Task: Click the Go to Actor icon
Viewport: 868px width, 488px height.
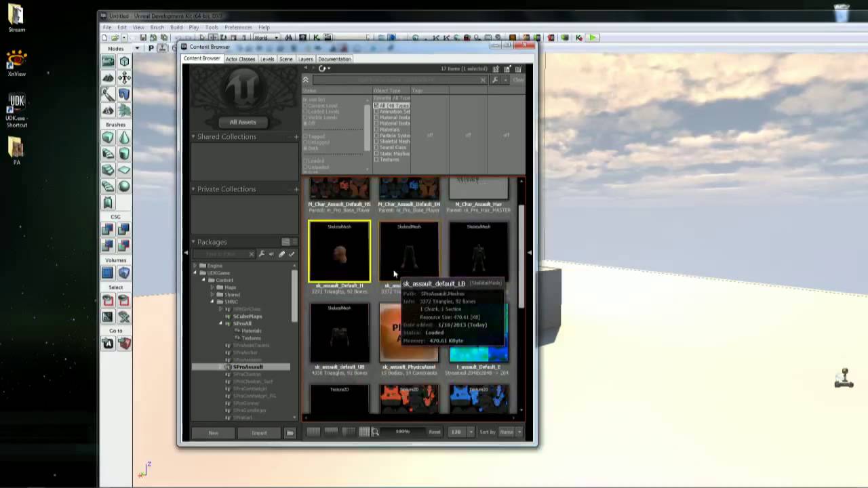Action: (x=108, y=344)
